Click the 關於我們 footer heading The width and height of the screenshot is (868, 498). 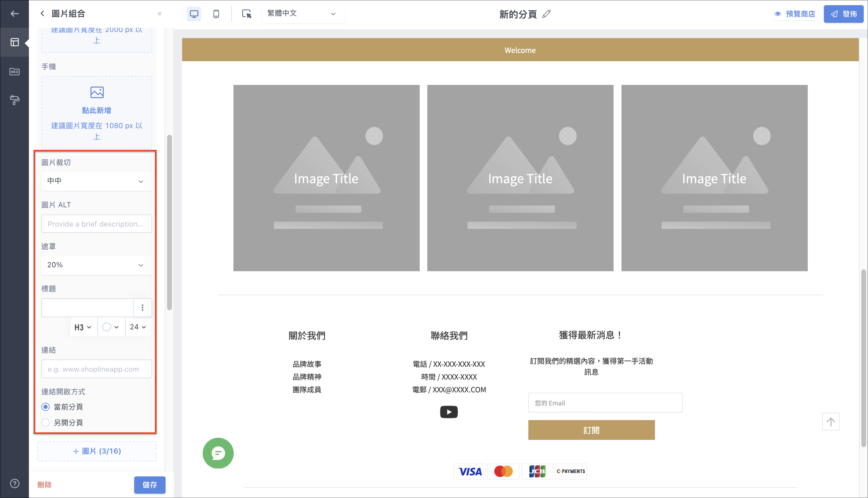(x=307, y=335)
